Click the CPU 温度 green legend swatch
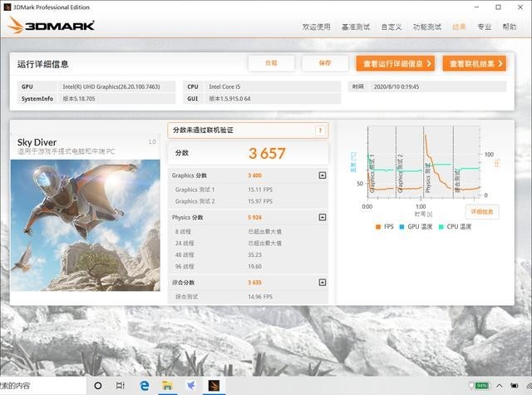Image resolution: width=532 pixels, height=395 pixels. pos(441,227)
